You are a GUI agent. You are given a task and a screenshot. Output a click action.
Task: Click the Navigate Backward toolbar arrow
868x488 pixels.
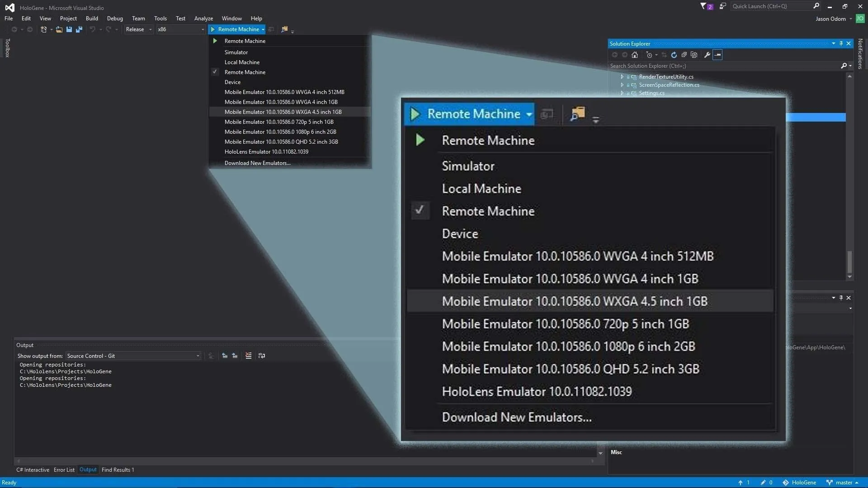(14, 29)
